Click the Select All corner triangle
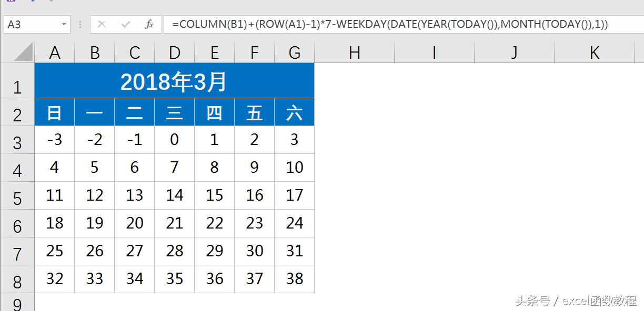The width and height of the screenshot is (644, 311). coord(23,52)
